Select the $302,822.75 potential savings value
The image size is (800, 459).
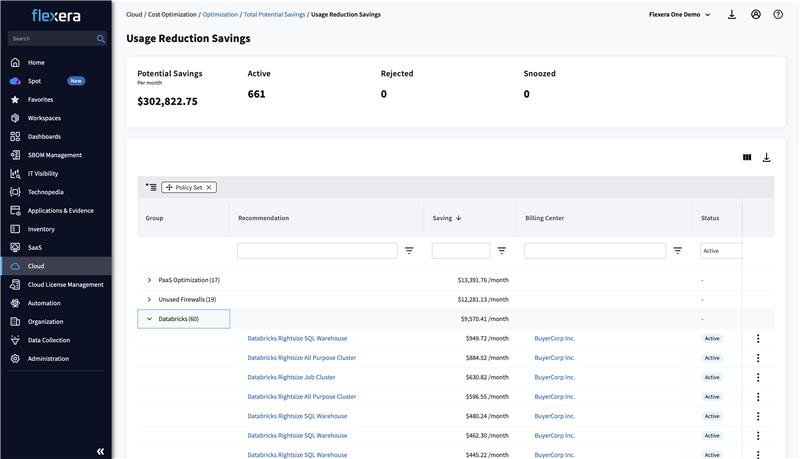pyautogui.click(x=167, y=101)
